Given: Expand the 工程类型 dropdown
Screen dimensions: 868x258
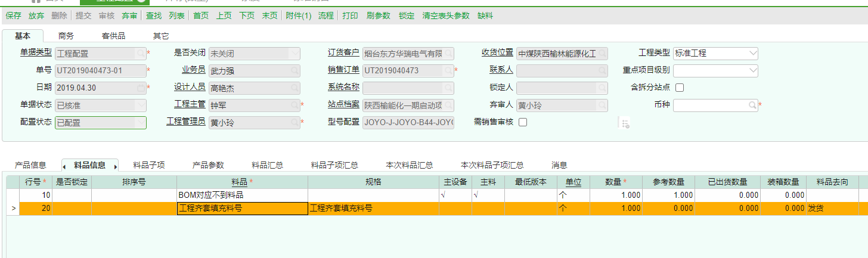Looking at the screenshot, I should point(752,54).
